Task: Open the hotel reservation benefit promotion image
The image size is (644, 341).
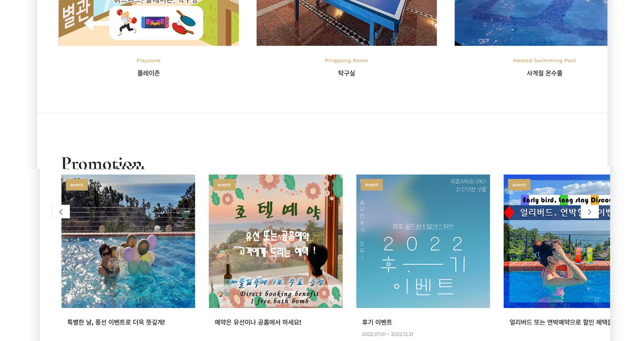Action: pyautogui.click(x=275, y=241)
